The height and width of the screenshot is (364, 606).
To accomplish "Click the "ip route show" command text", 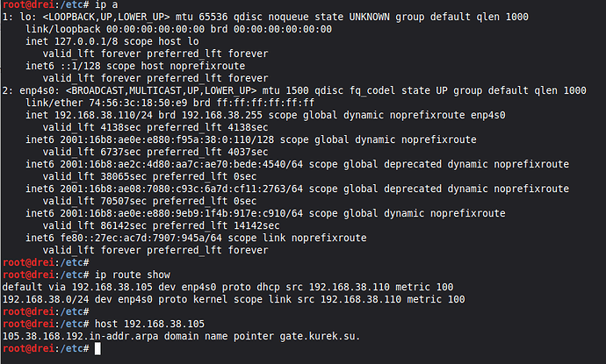I will (x=130, y=275).
